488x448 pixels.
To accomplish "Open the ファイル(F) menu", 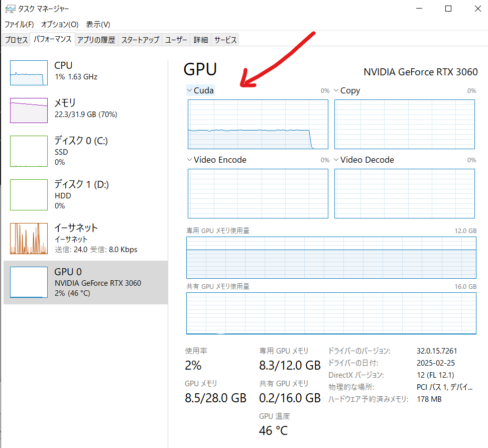I will coord(19,24).
